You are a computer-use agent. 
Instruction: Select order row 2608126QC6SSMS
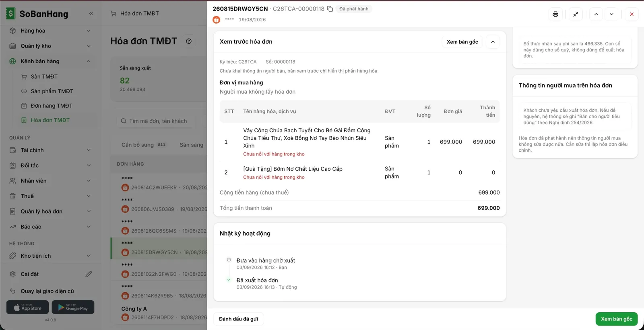(x=159, y=226)
